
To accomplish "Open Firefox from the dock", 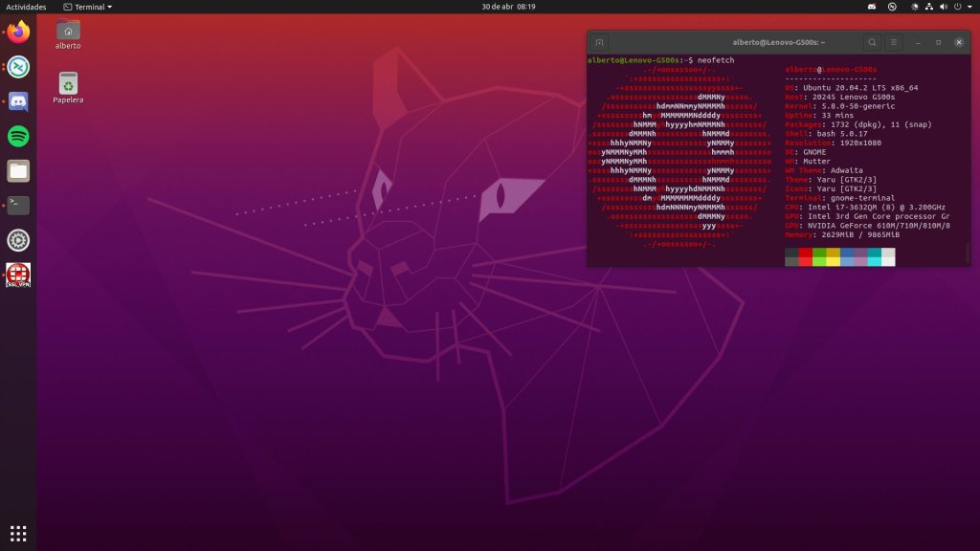I will (x=19, y=33).
